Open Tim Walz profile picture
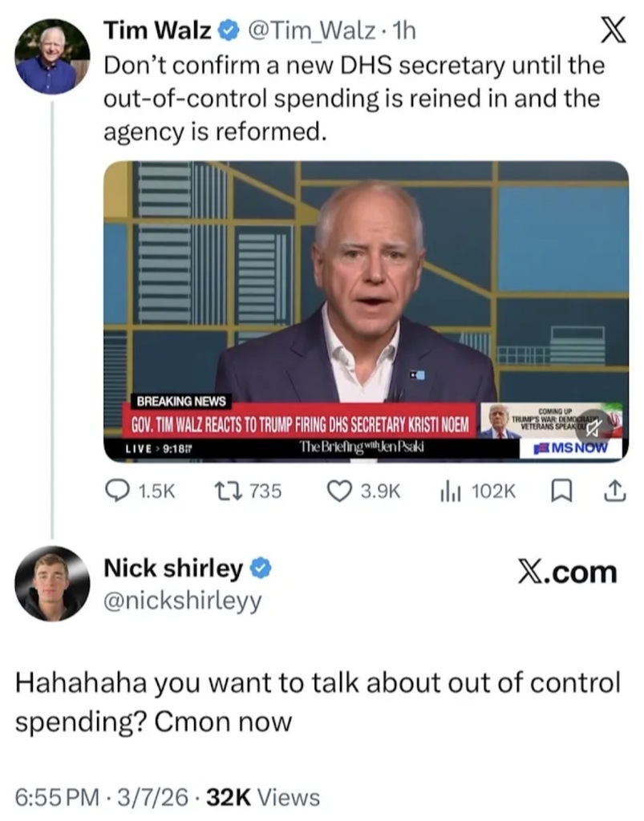The height and width of the screenshot is (821, 644). click(52, 56)
